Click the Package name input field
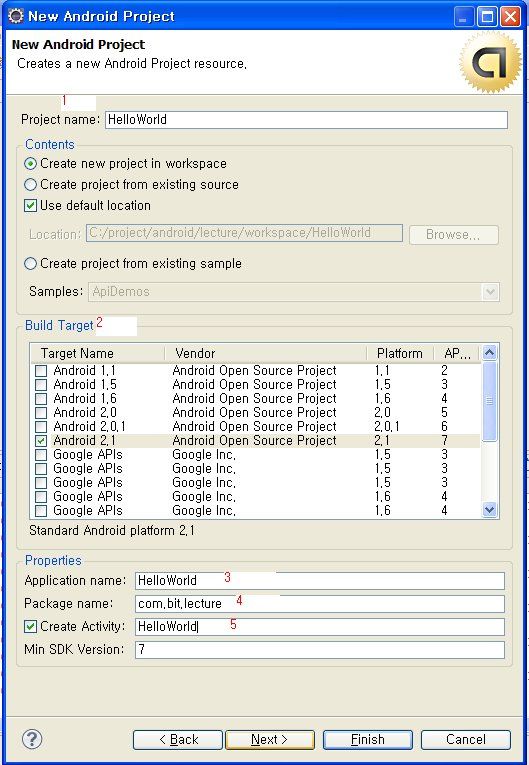This screenshot has height=765, width=529. click(x=320, y=604)
